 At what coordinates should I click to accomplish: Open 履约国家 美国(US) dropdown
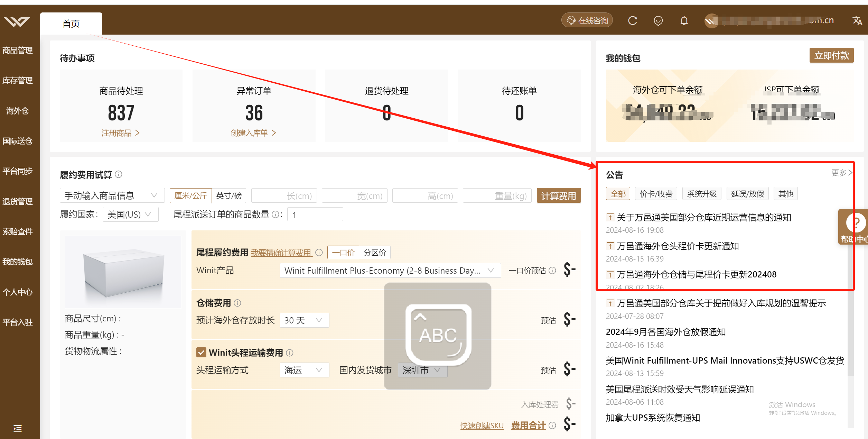pyautogui.click(x=130, y=214)
